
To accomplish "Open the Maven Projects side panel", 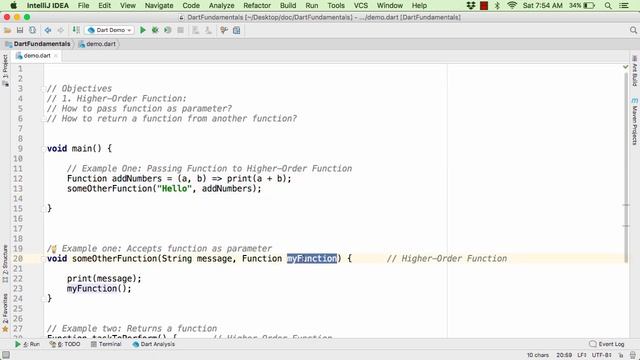I will point(635,121).
